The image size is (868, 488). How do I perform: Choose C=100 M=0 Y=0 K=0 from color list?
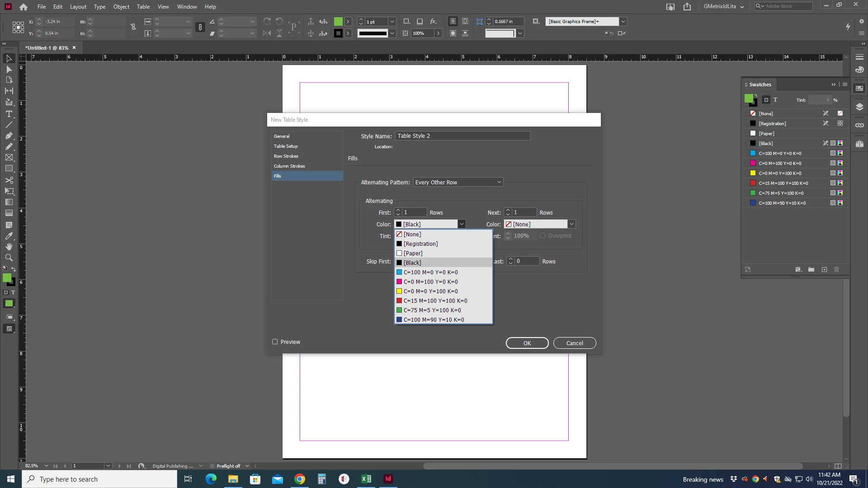430,272
